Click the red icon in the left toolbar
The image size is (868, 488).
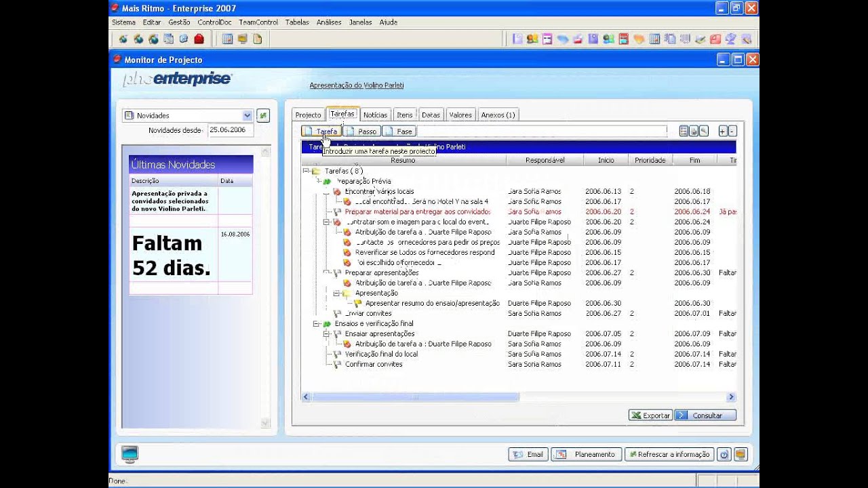click(199, 39)
